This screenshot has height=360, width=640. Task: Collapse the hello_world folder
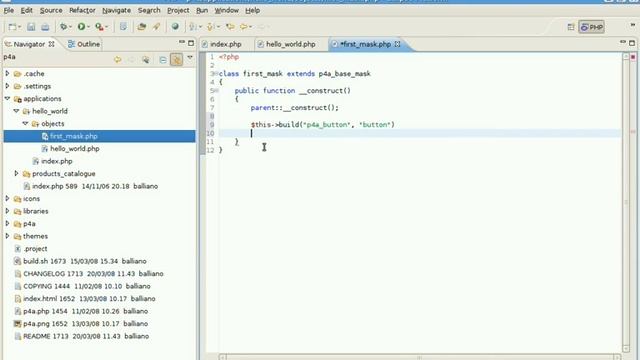coord(16,111)
